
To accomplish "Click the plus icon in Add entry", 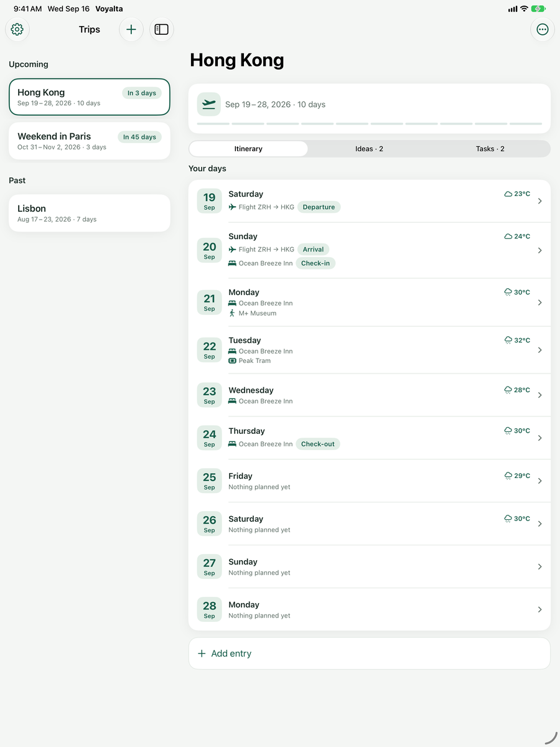I will [202, 654].
